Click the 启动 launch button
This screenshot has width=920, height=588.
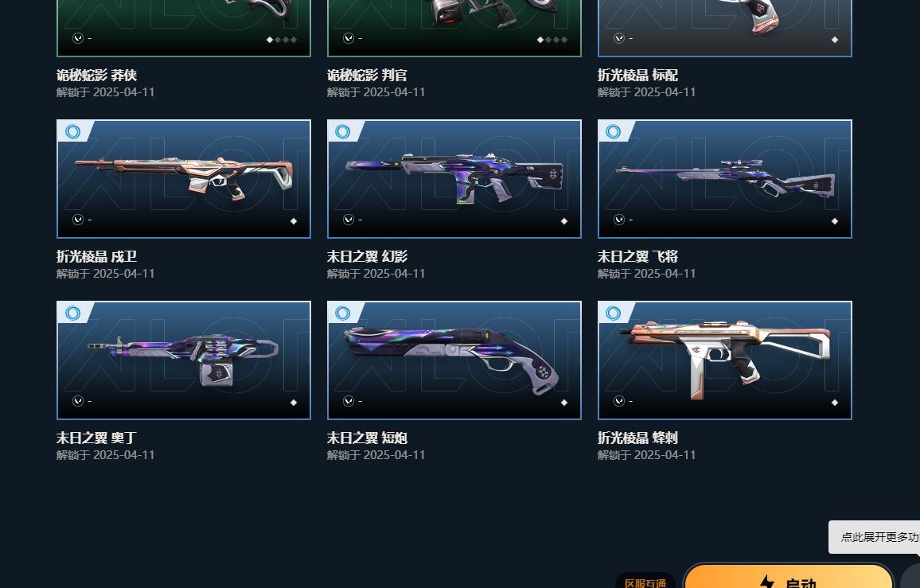pyautogui.click(x=788, y=577)
